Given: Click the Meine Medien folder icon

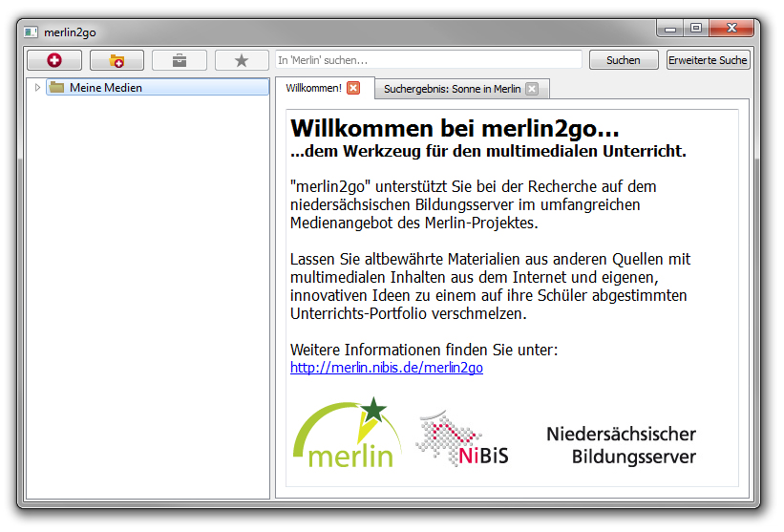Looking at the screenshot, I should pos(57,88).
